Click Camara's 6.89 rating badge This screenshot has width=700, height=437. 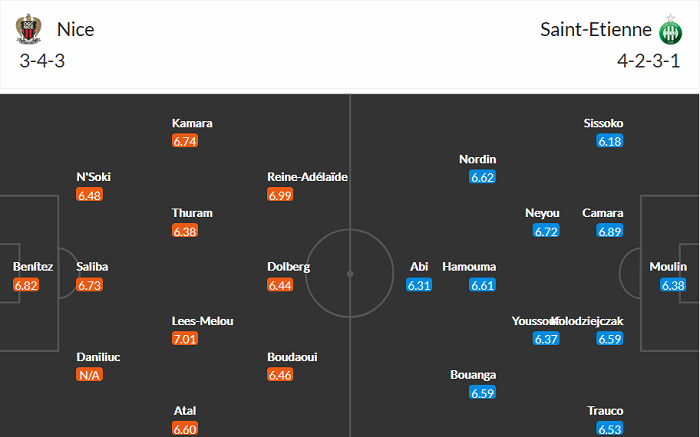pyautogui.click(x=610, y=231)
